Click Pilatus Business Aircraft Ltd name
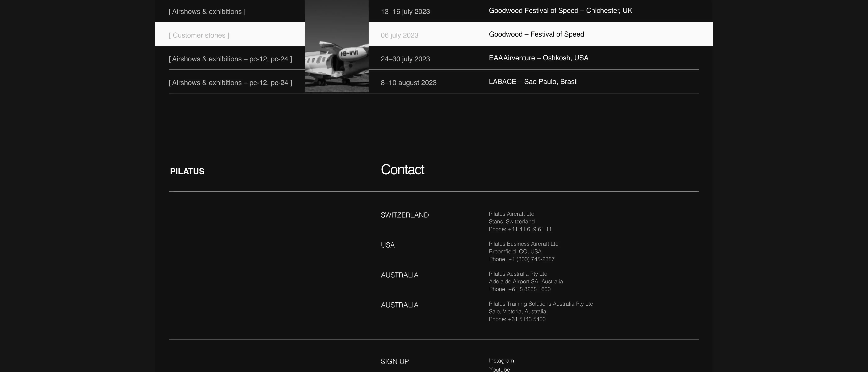This screenshot has height=372, width=868. [x=524, y=244]
